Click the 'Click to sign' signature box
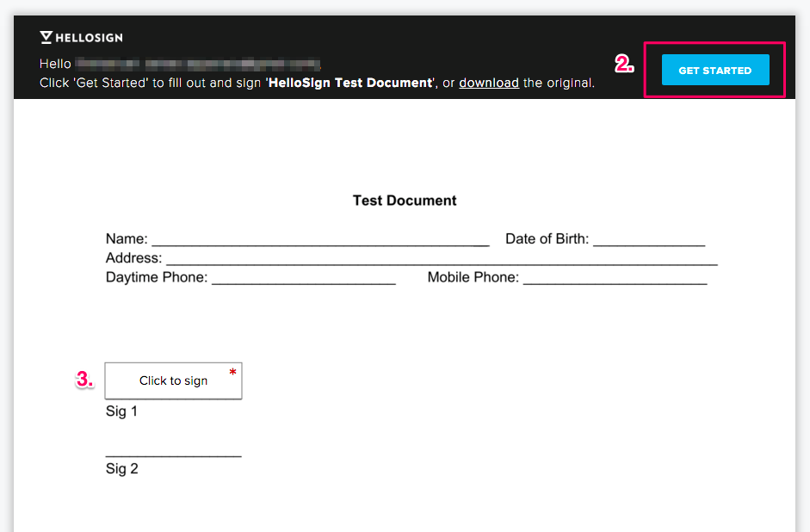Image resolution: width=810 pixels, height=532 pixels. click(x=173, y=380)
